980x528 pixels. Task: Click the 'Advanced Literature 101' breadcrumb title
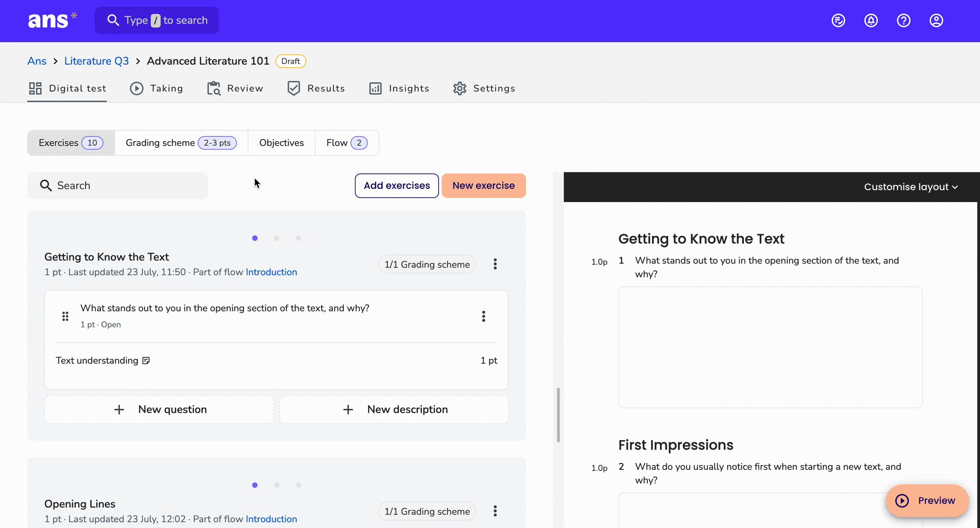coord(208,61)
